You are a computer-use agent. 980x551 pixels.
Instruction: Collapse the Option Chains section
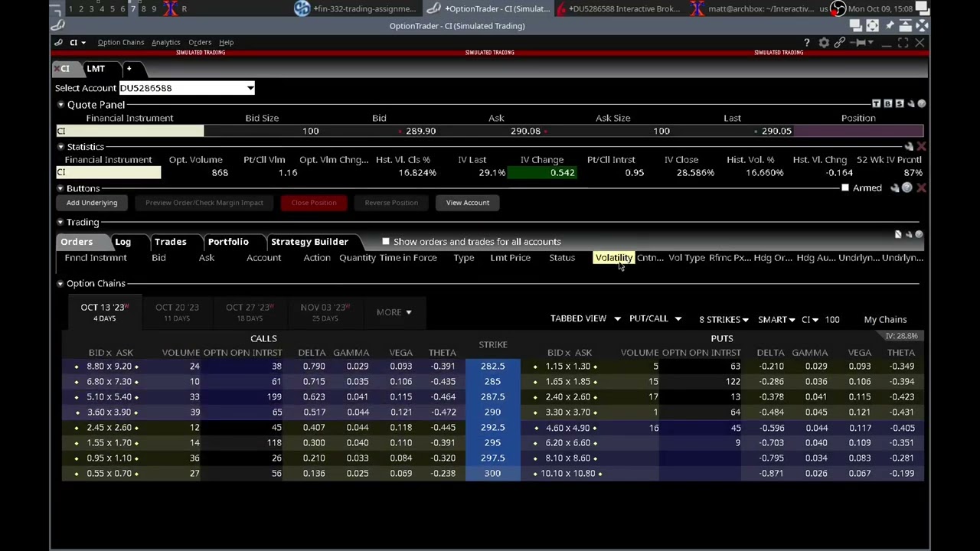60,284
